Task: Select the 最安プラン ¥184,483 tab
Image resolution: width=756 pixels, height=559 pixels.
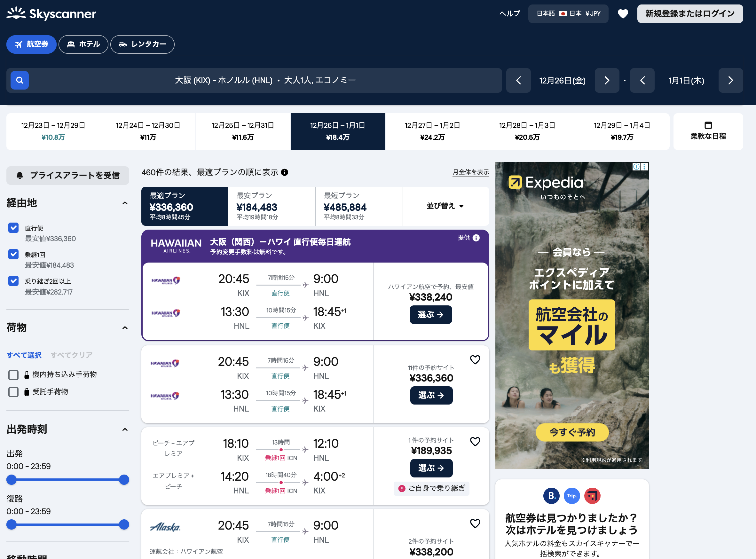Action: (272, 206)
